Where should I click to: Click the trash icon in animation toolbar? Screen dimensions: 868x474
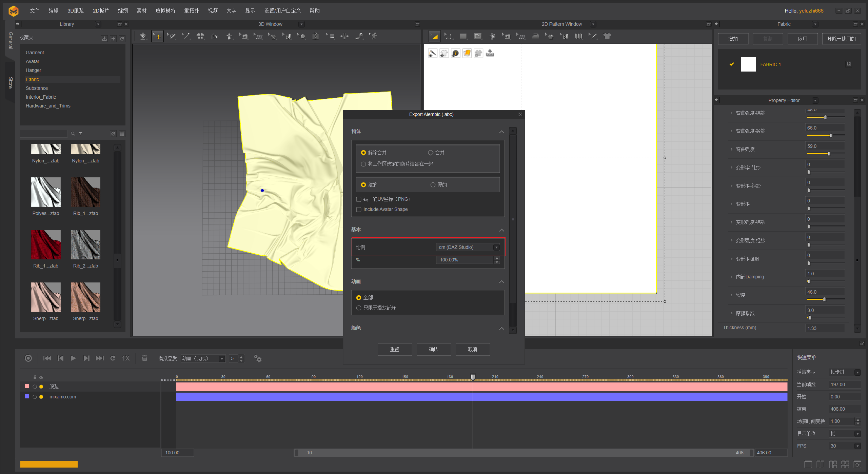click(x=144, y=358)
